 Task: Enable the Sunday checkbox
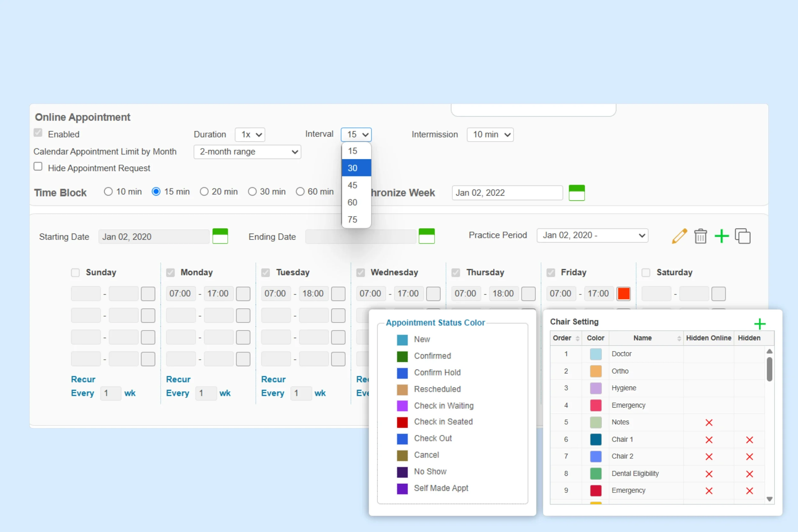(75, 273)
